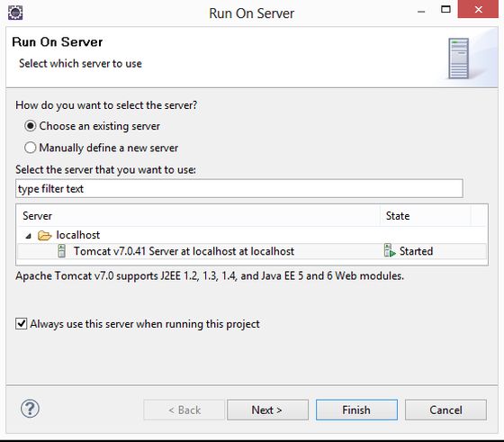The width and height of the screenshot is (504, 442).
Task: Close the Run On Server dialog
Action: click(x=478, y=9)
